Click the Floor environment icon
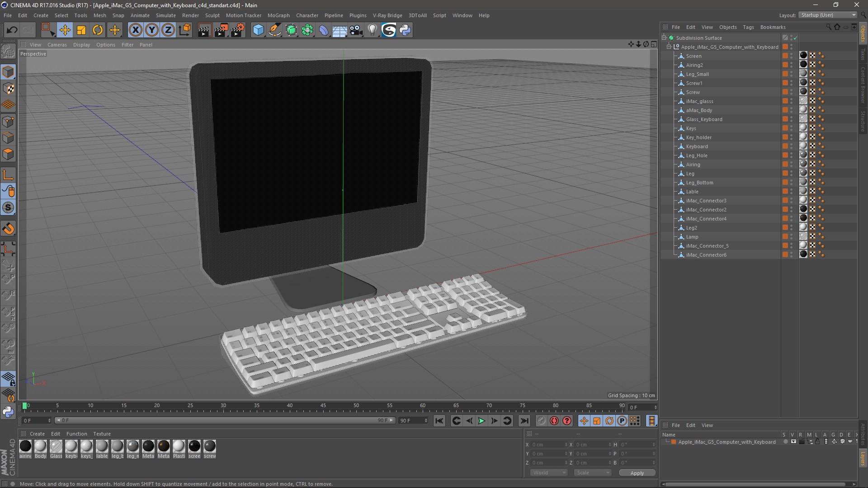Viewport: 868px width, 488px height. click(x=340, y=30)
